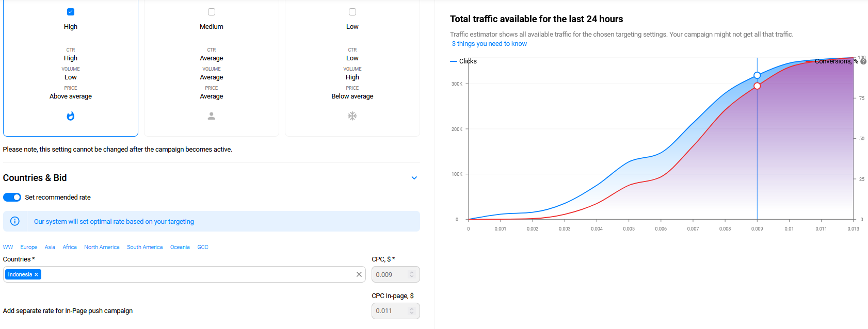Check the Low activity checkbox
The height and width of the screenshot is (329, 868).
click(x=352, y=12)
